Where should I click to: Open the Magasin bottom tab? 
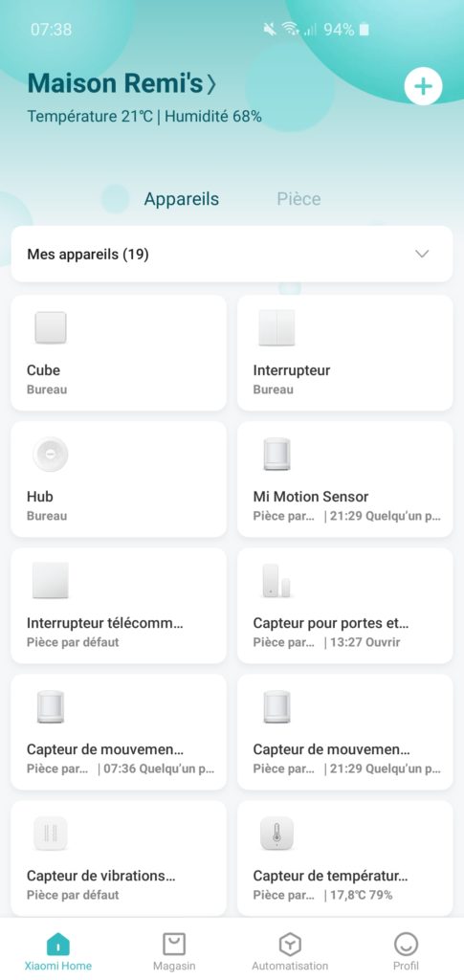pyautogui.click(x=173, y=952)
